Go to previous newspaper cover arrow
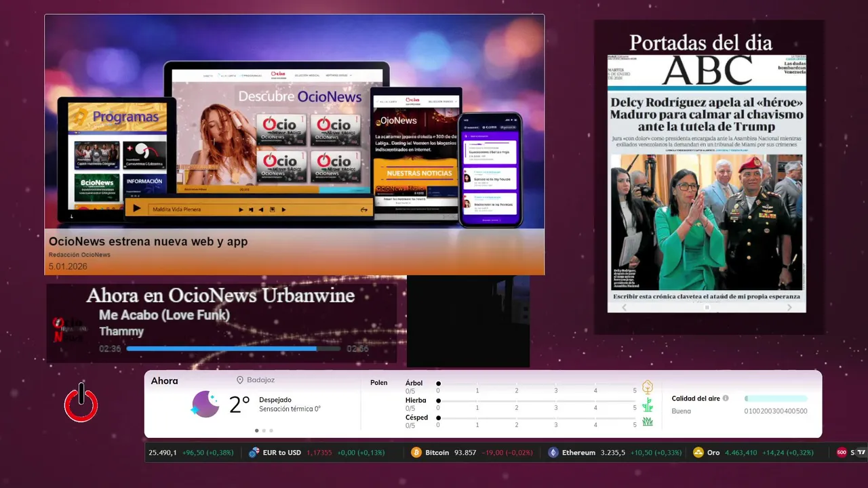The image size is (868, 488). pos(625,307)
